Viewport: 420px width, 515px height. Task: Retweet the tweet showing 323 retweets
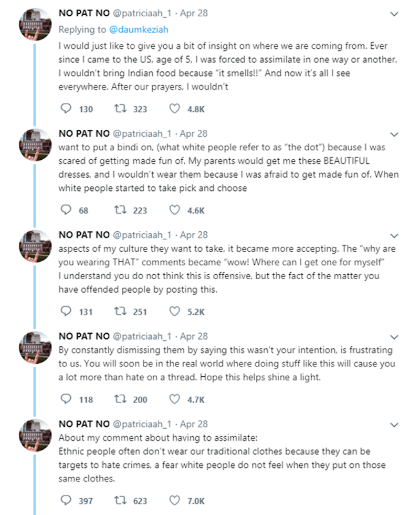click(x=120, y=109)
